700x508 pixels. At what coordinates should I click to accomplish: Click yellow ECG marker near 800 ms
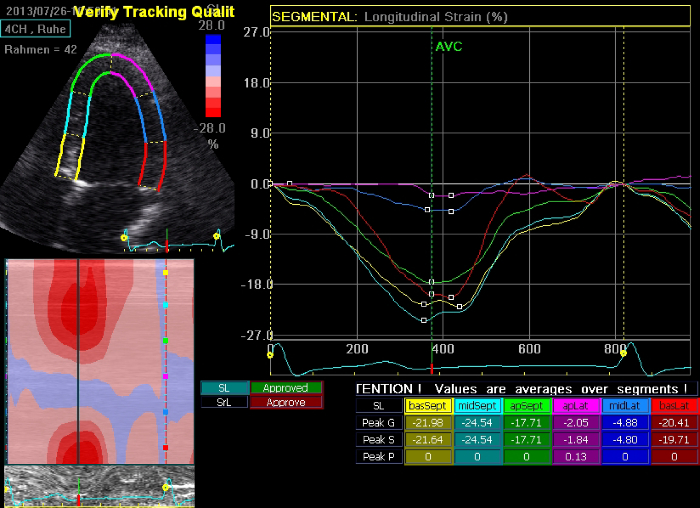(623, 352)
